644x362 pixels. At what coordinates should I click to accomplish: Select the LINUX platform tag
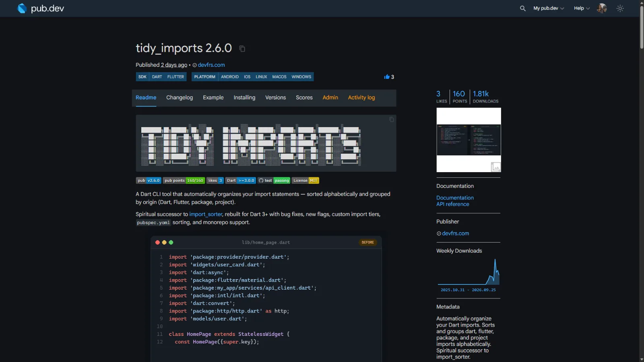coord(261,77)
